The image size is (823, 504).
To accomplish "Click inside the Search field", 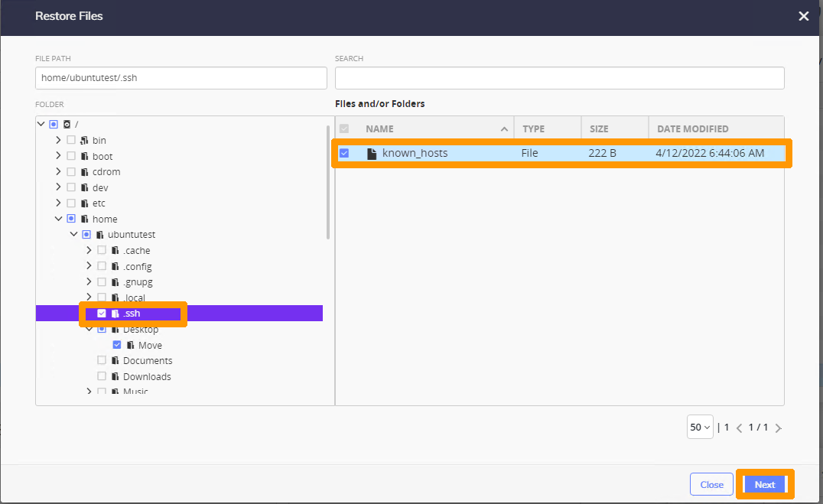I will pos(560,77).
